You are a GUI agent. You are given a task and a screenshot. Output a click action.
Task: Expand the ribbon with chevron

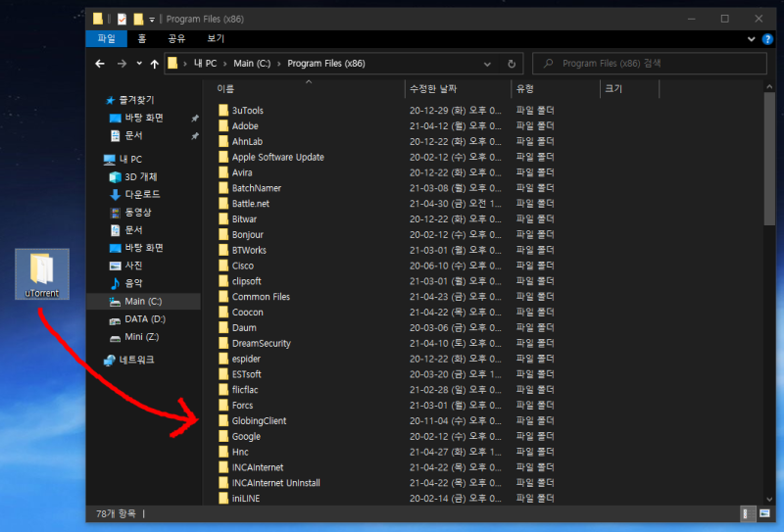pyautogui.click(x=751, y=39)
